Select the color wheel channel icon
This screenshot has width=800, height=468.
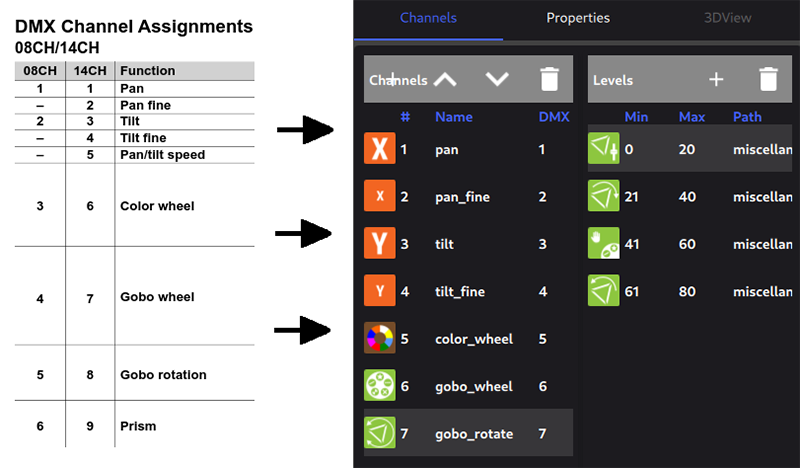pos(380,338)
